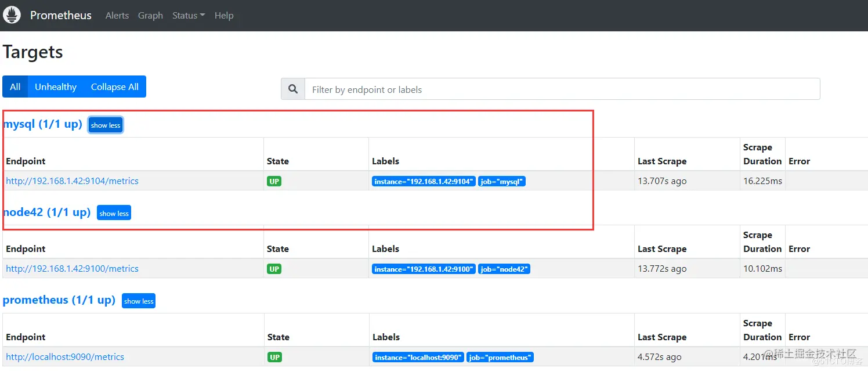Click the Targets page heading
This screenshot has height=371, width=868.
pyautogui.click(x=33, y=52)
